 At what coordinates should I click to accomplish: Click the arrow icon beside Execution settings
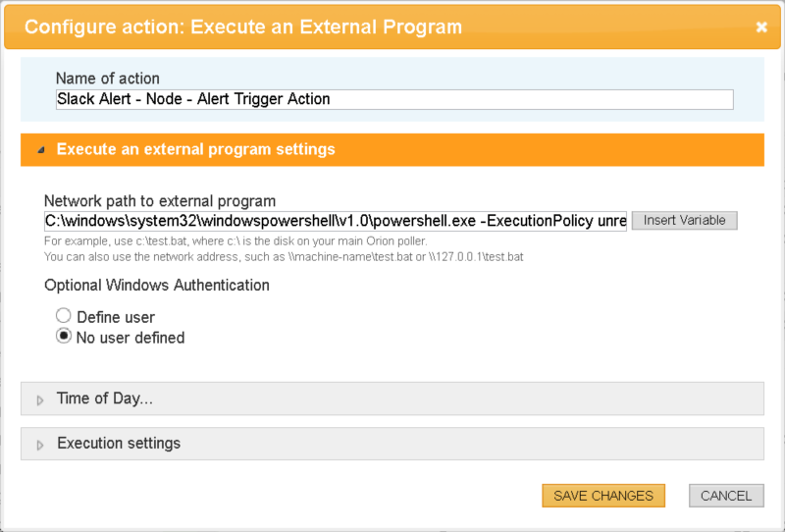[40, 445]
